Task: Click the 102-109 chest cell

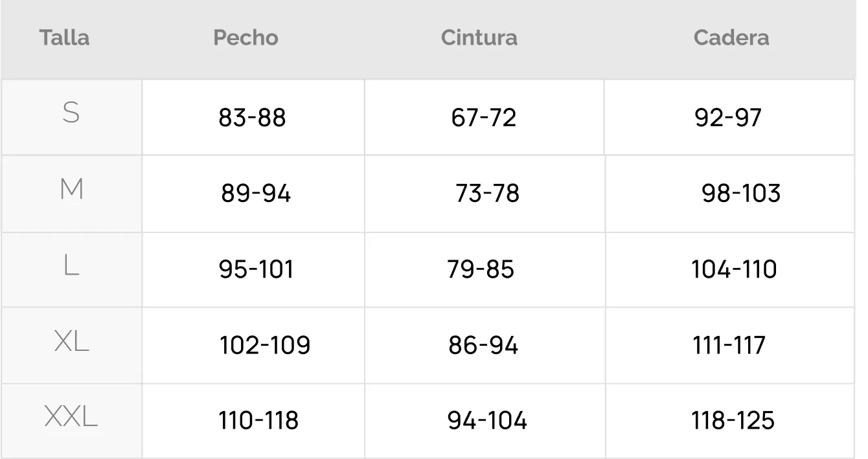Action: tap(265, 345)
